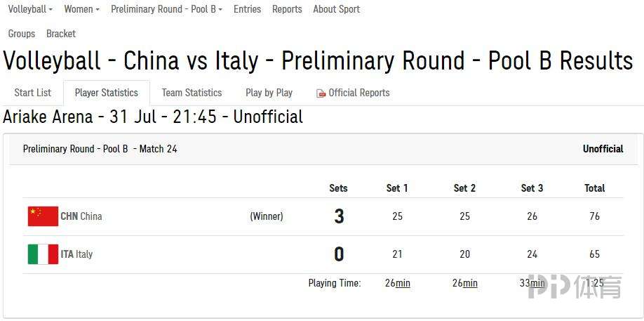Click the Set 2 26min playing time
Screen dimensions: 644x321
click(x=465, y=283)
